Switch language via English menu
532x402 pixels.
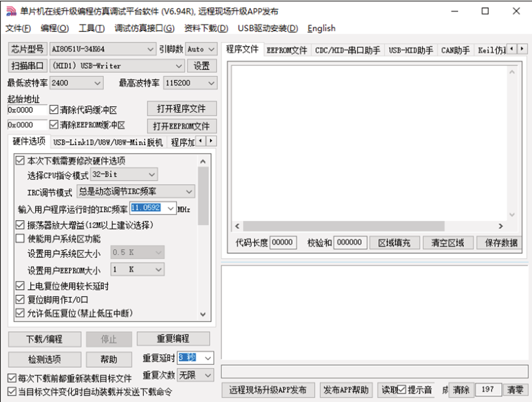(321, 28)
